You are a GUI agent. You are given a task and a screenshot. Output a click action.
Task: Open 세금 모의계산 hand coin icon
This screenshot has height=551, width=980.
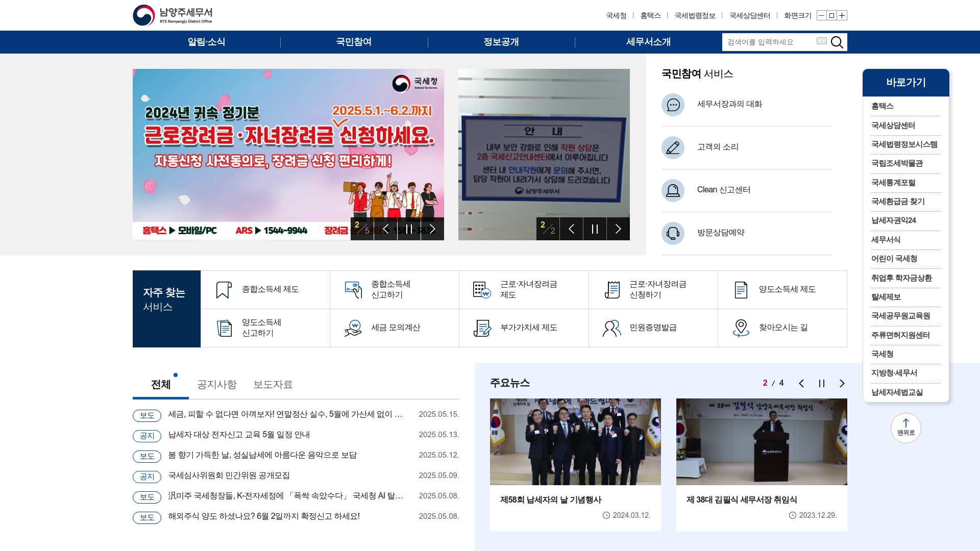pyautogui.click(x=353, y=328)
